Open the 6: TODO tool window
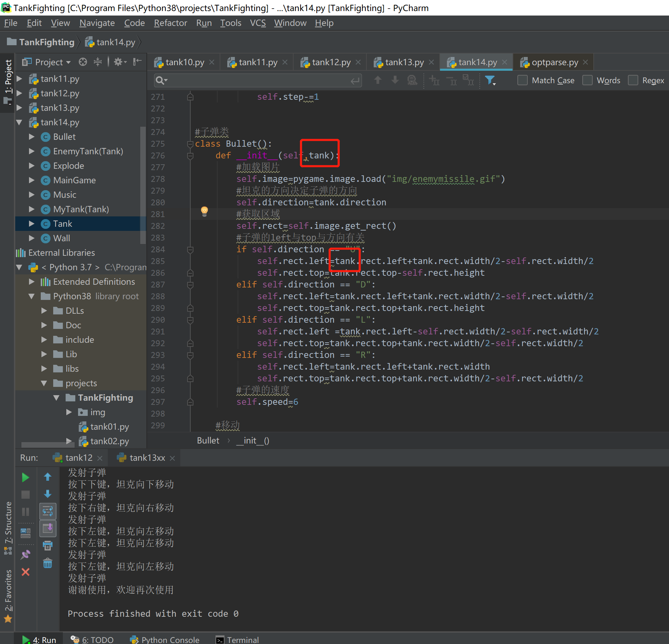Screen dimensions: 669x644 [x=92, y=640]
